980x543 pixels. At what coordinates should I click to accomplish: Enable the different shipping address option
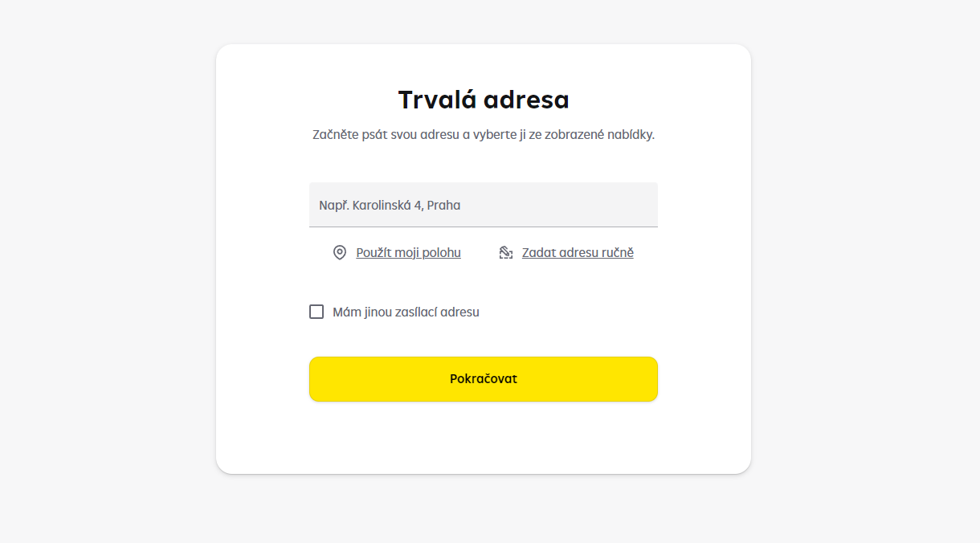click(316, 312)
